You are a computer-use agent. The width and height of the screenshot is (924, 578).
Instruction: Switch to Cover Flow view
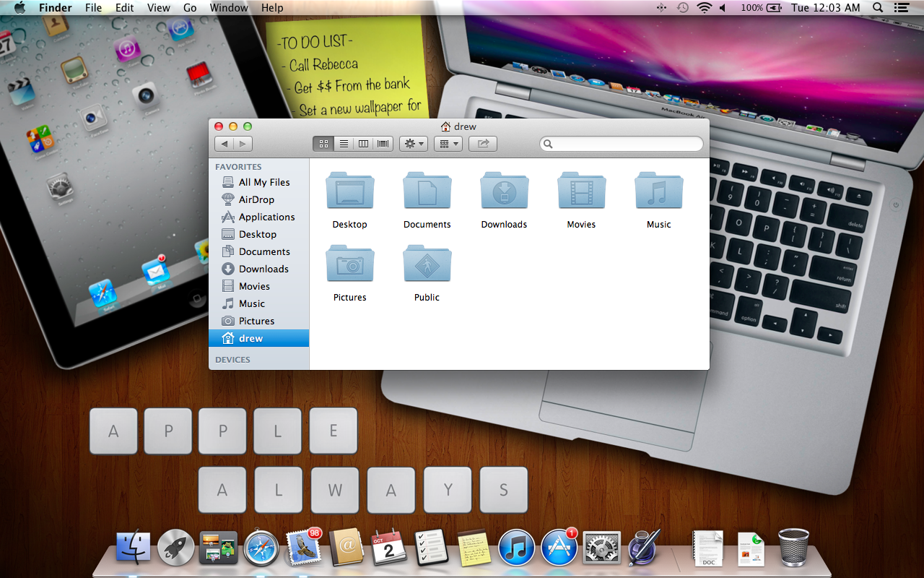point(383,144)
